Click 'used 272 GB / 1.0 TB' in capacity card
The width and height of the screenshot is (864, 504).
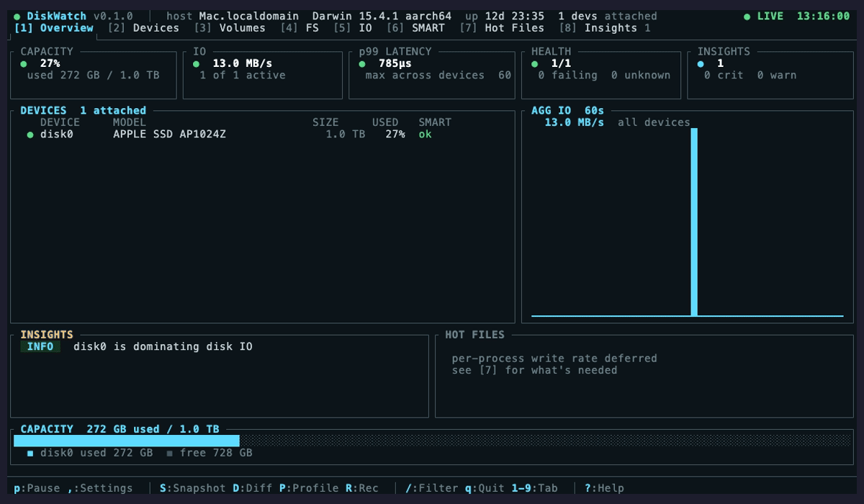(94, 76)
